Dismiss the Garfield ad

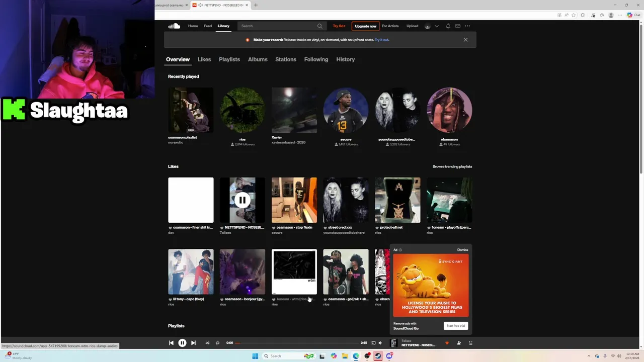click(x=462, y=250)
